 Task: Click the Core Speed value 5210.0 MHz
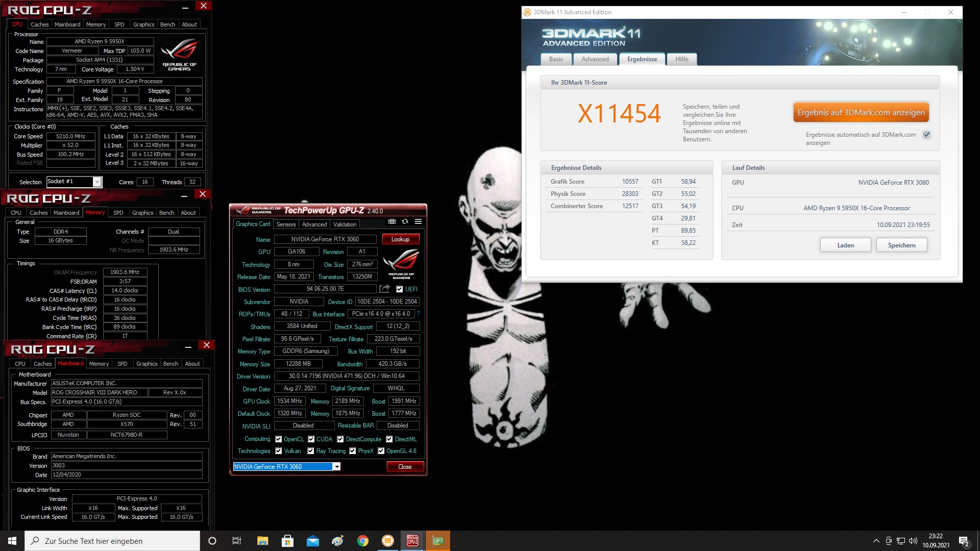[x=70, y=136]
